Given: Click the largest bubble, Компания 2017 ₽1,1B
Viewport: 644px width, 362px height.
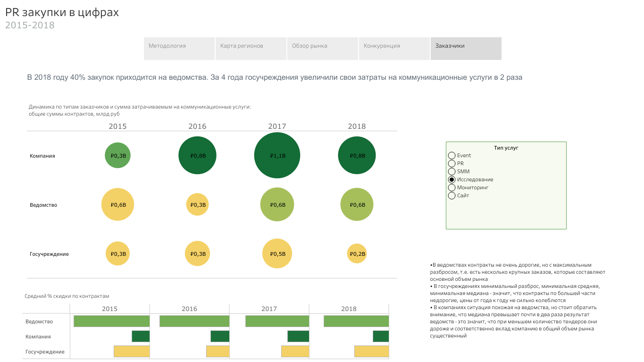Looking at the screenshot, I should (277, 155).
